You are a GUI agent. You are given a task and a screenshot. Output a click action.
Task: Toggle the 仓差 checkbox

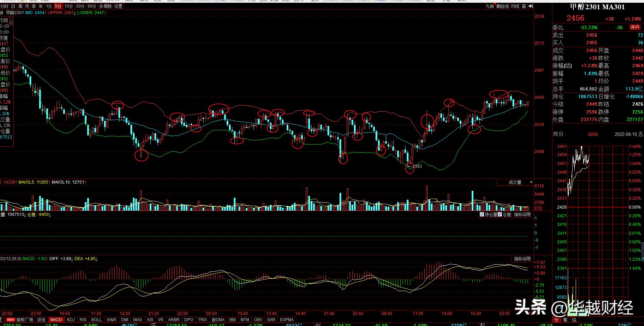point(500,214)
